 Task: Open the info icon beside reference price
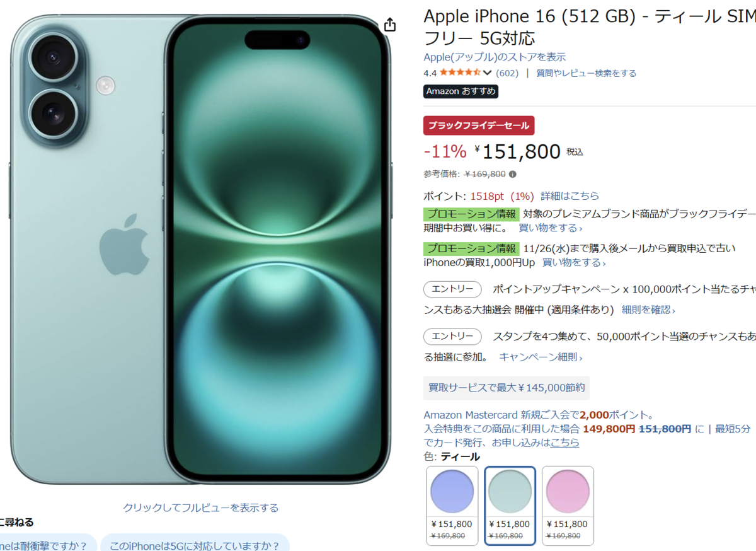512,175
